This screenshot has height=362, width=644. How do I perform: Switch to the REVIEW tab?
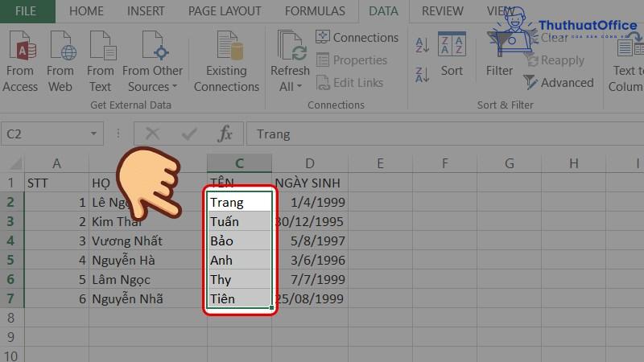[x=442, y=11]
